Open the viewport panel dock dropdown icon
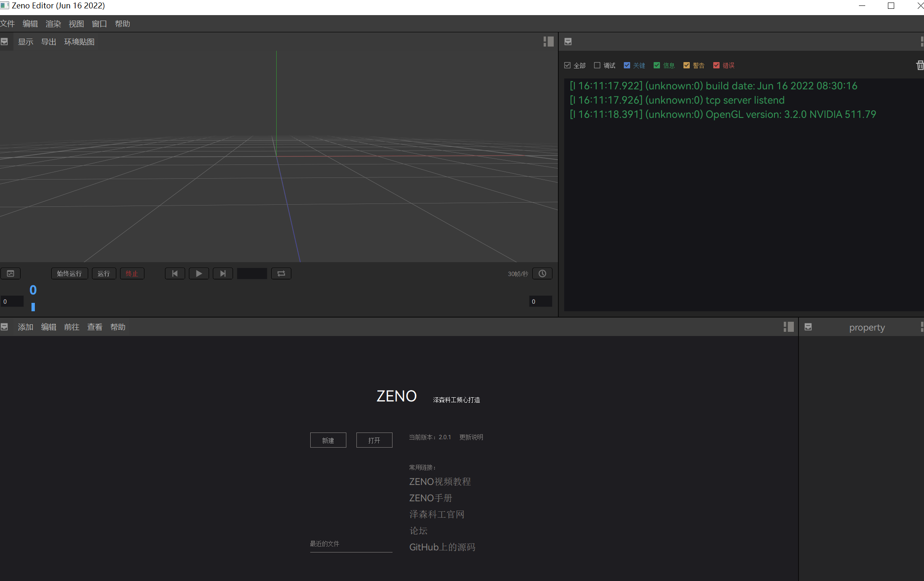 5,42
